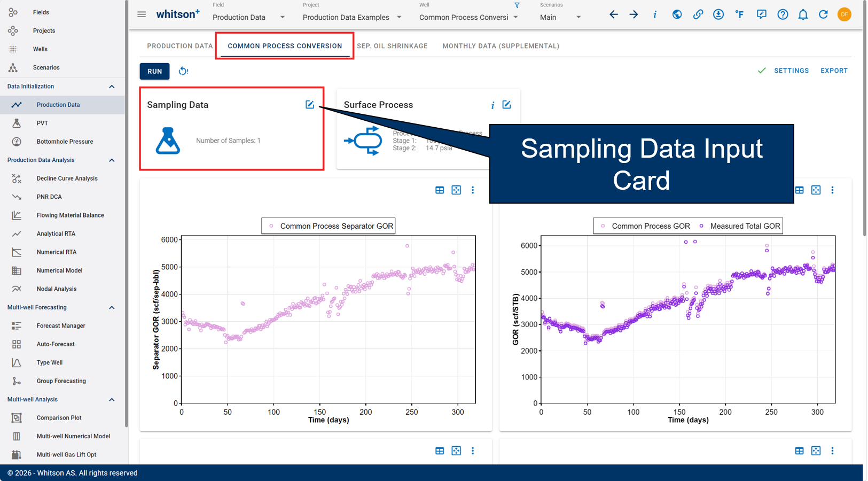Expand Separator GOR plot to fullscreen
The image size is (868, 481).
(x=456, y=190)
